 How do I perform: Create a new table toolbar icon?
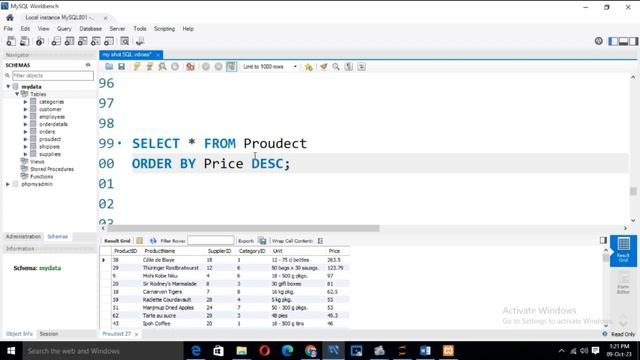tap(69, 41)
